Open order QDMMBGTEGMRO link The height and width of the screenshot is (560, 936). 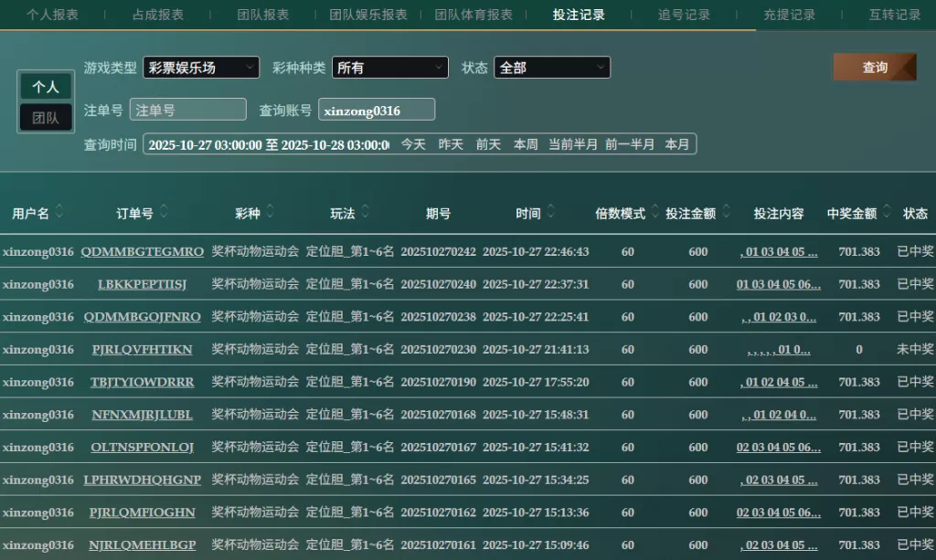click(143, 252)
